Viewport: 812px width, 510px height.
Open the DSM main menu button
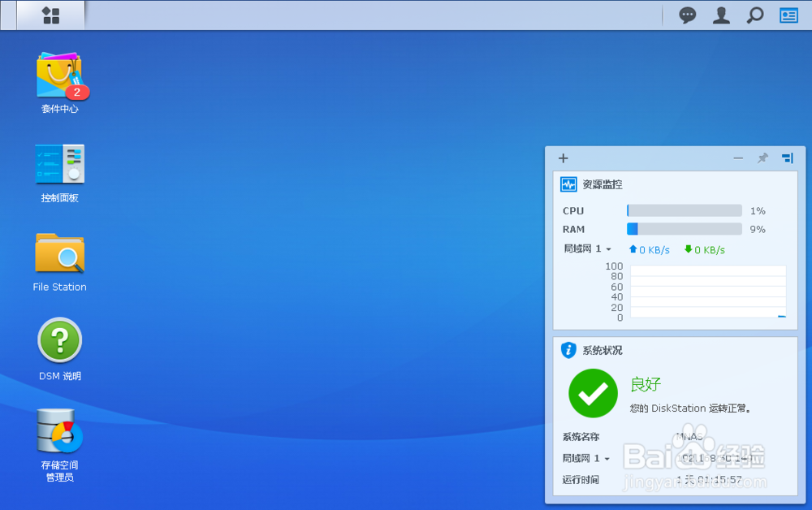(x=50, y=15)
